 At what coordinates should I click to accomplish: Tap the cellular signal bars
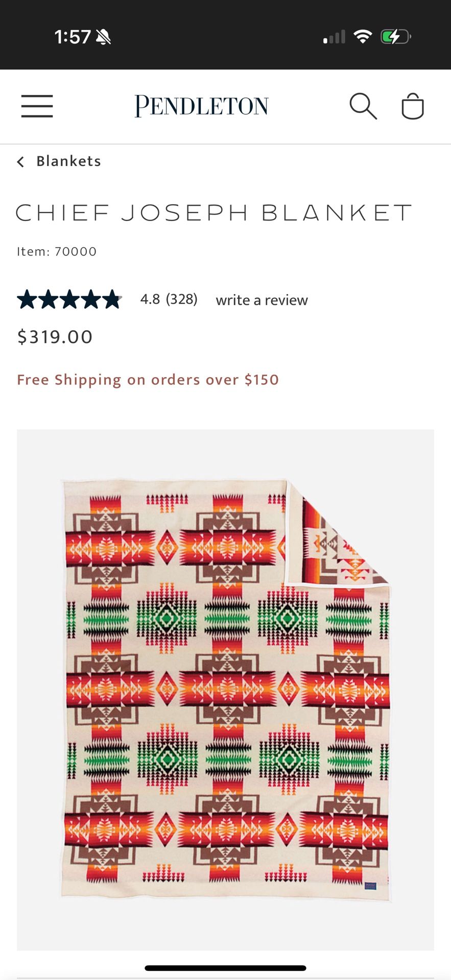pos(334,37)
